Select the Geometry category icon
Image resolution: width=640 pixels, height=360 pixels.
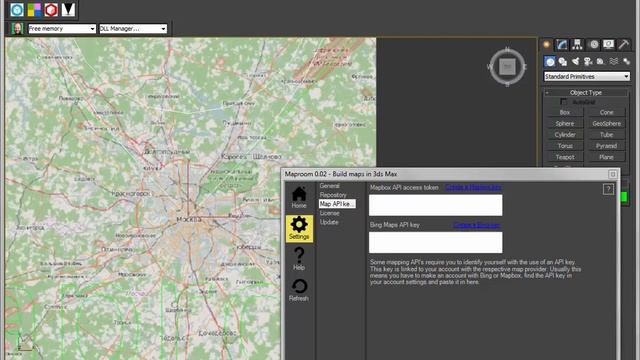pyautogui.click(x=550, y=61)
